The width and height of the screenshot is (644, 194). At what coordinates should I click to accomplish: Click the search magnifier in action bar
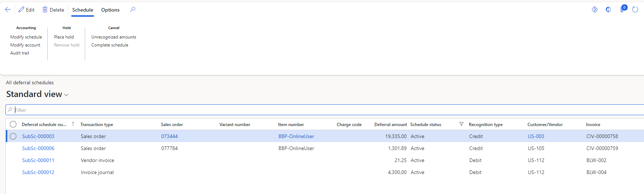point(133,9)
